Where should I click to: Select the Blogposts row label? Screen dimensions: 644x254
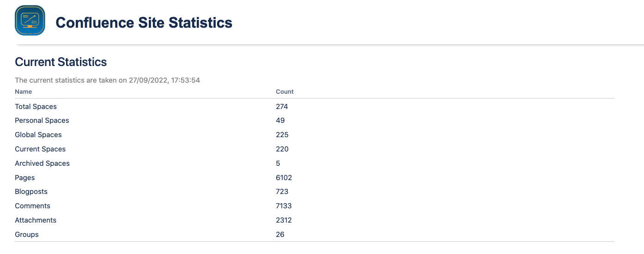(x=31, y=192)
